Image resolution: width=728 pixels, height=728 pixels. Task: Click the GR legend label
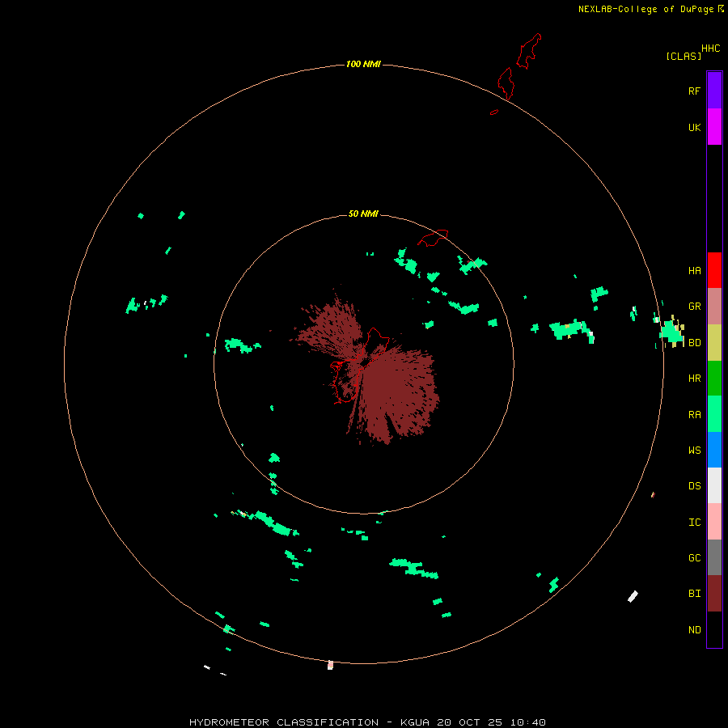(x=694, y=307)
